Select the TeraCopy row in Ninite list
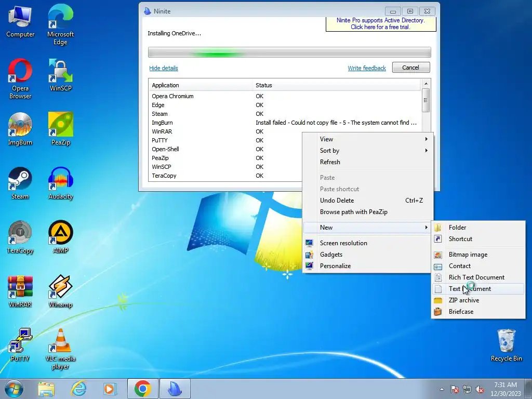This screenshot has height=399, width=532. click(225, 176)
